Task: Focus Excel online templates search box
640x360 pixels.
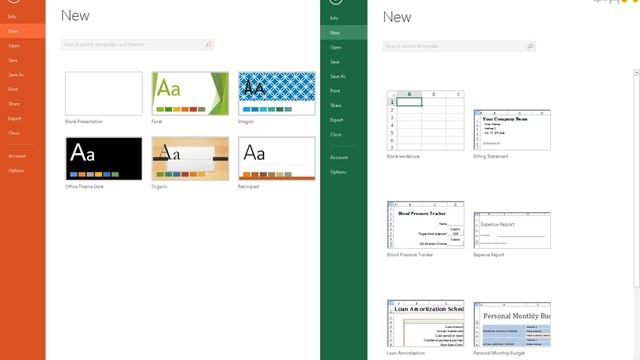Action: 459,46
